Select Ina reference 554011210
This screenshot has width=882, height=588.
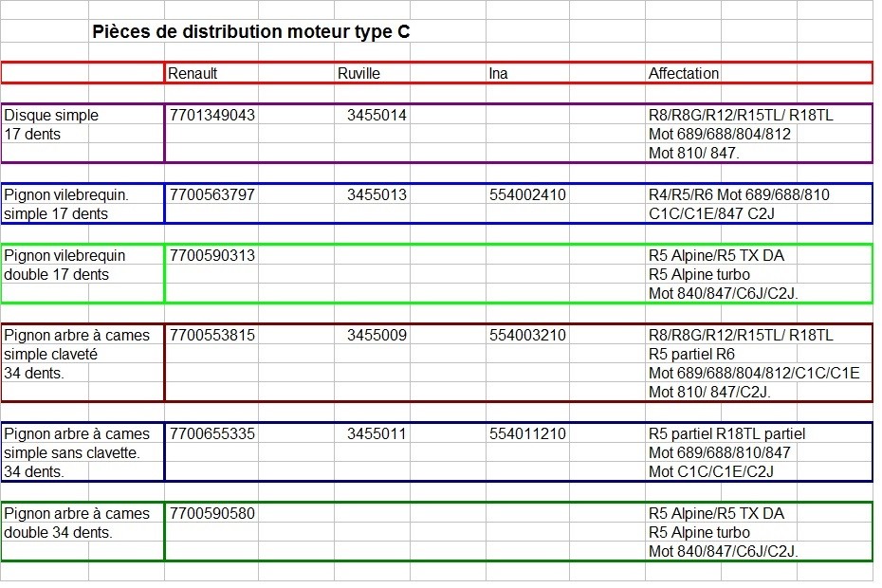click(527, 434)
